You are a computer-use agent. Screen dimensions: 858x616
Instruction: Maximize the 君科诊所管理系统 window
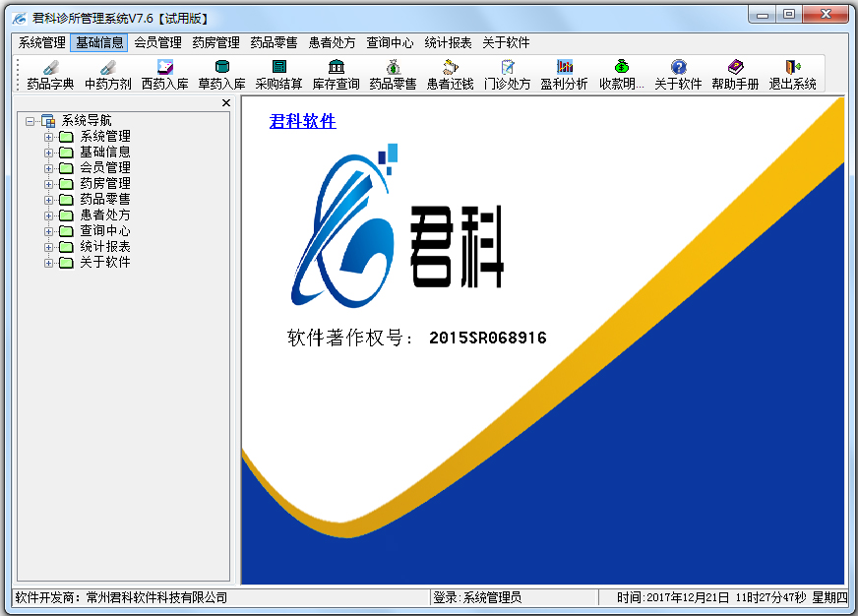(x=788, y=15)
